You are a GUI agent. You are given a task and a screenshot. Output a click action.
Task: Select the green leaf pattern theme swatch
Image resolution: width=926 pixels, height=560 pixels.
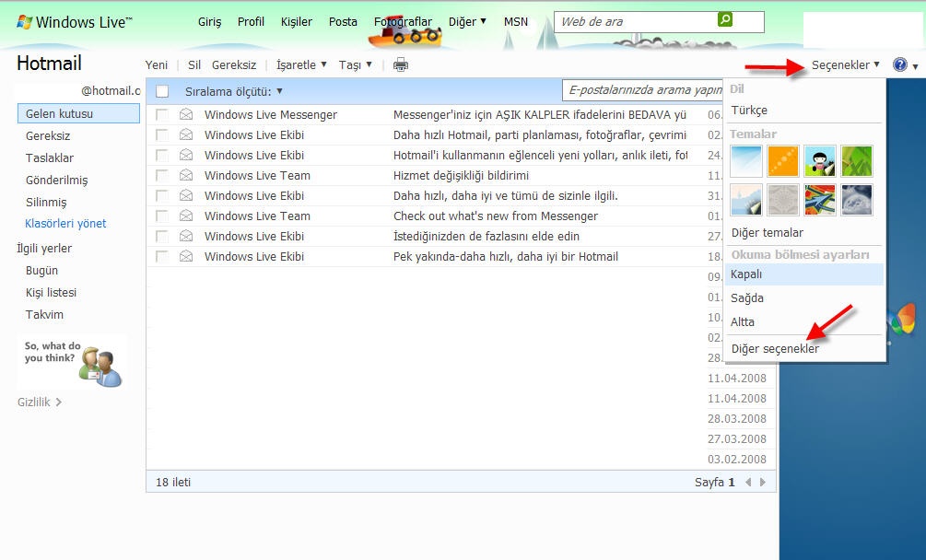(857, 161)
